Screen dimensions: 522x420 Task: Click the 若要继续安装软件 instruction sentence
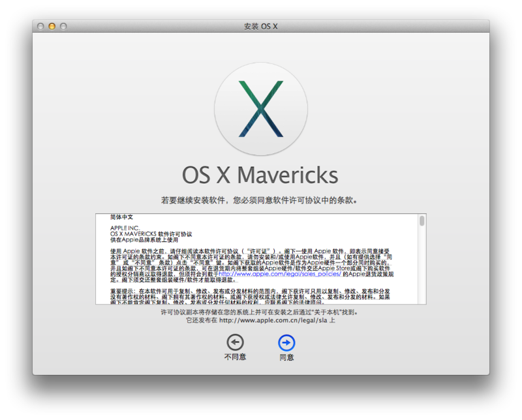259,200
